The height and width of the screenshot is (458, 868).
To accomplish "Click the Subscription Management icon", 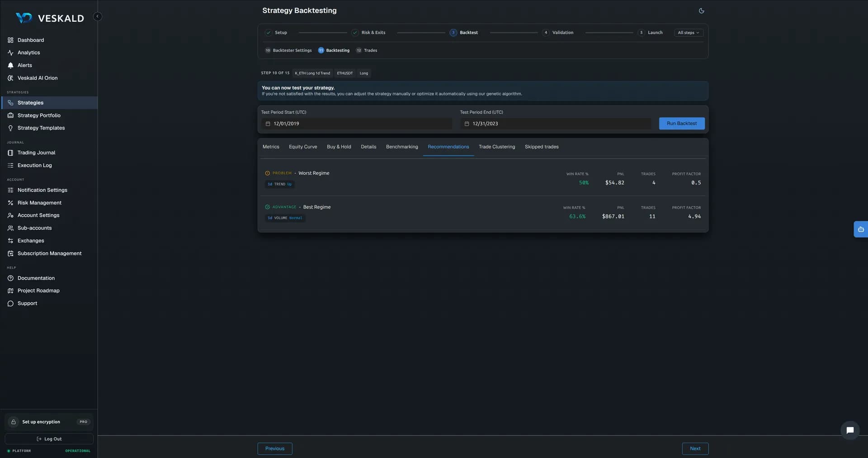I will coord(10,253).
